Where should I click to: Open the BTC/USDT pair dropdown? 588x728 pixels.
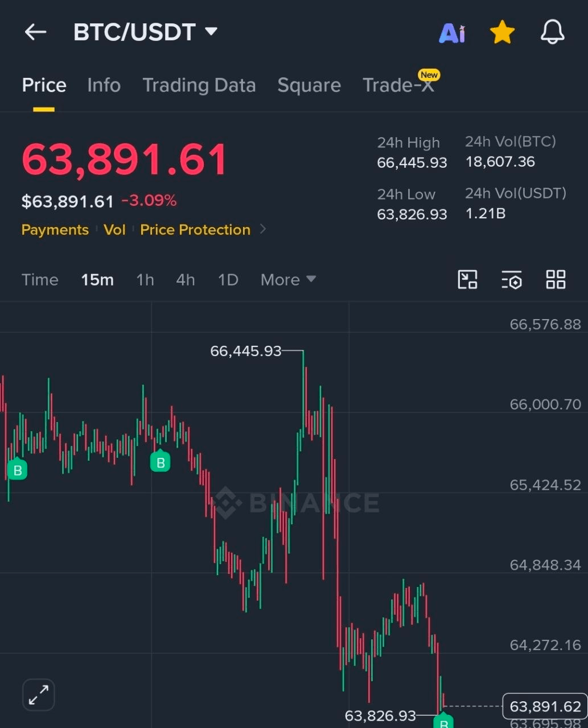tap(146, 32)
